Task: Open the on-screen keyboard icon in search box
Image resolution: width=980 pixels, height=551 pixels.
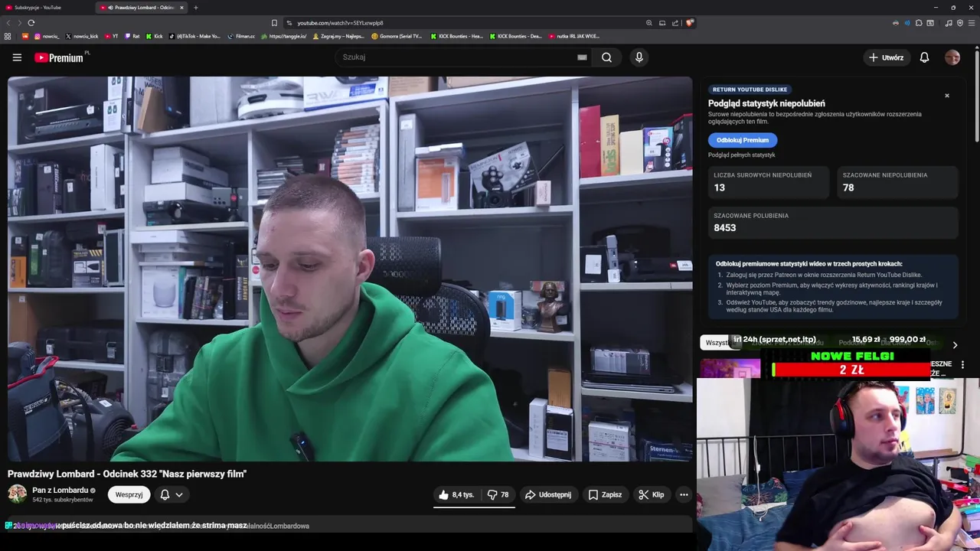Action: [x=582, y=57]
